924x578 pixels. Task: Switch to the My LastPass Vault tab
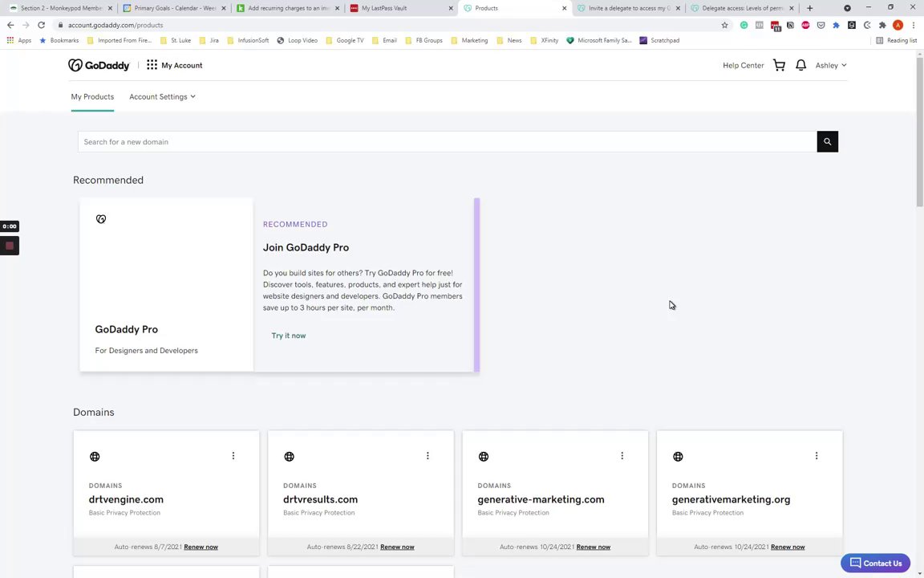[397, 8]
